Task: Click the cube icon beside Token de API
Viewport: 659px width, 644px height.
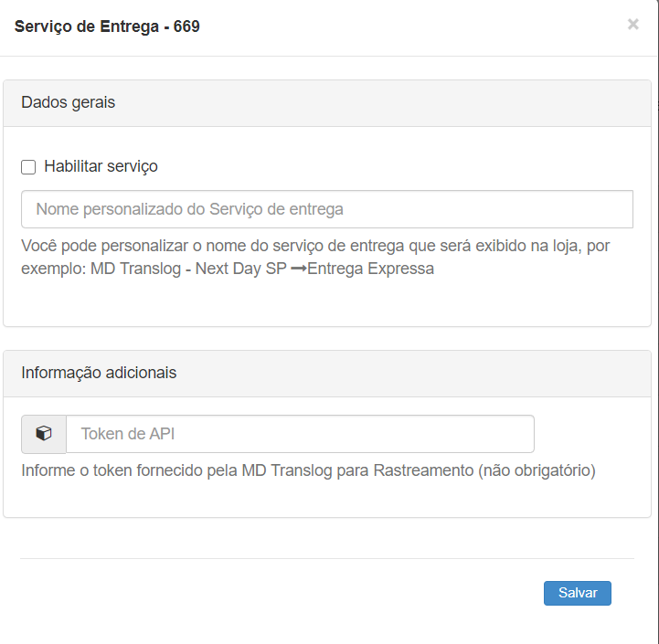Action: pos(44,434)
